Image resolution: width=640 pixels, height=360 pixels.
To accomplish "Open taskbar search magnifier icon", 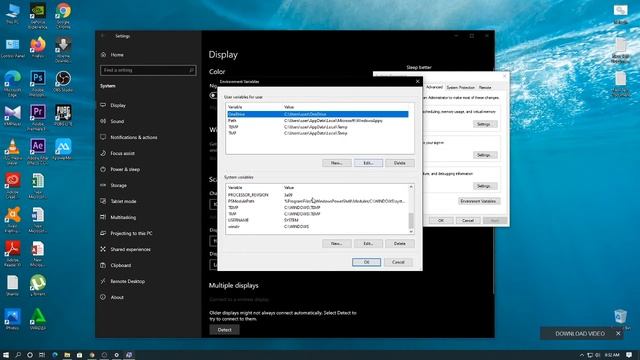I will pos(18,355).
